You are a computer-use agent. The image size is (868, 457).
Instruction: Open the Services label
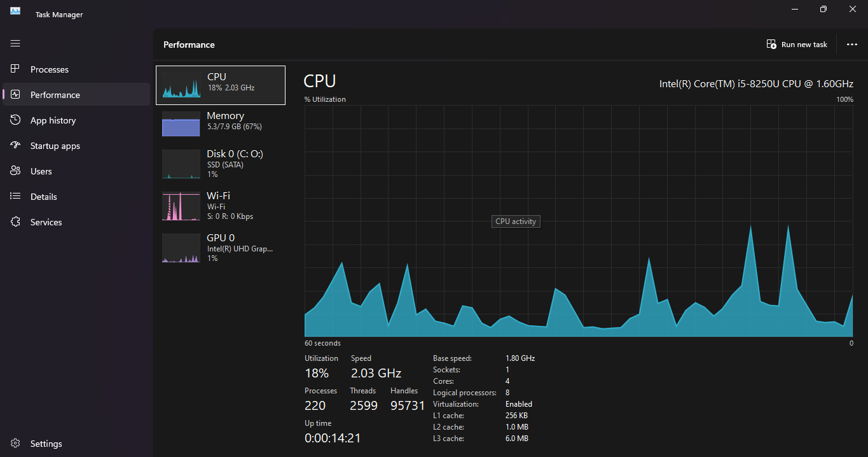point(46,222)
